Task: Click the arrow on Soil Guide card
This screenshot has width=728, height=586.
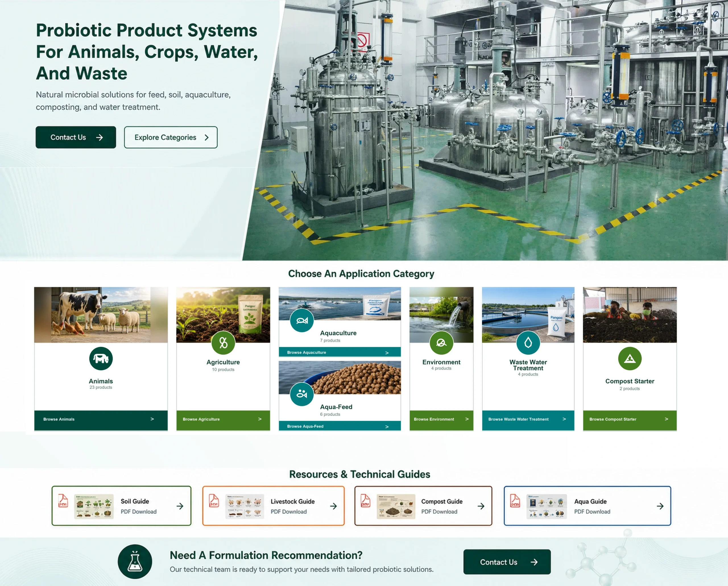Action: tap(180, 506)
